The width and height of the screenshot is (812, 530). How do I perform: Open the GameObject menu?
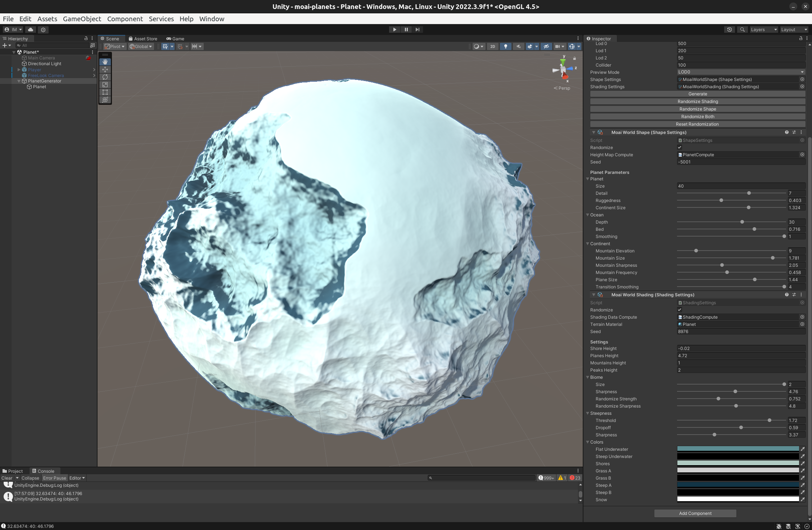[x=82, y=19]
